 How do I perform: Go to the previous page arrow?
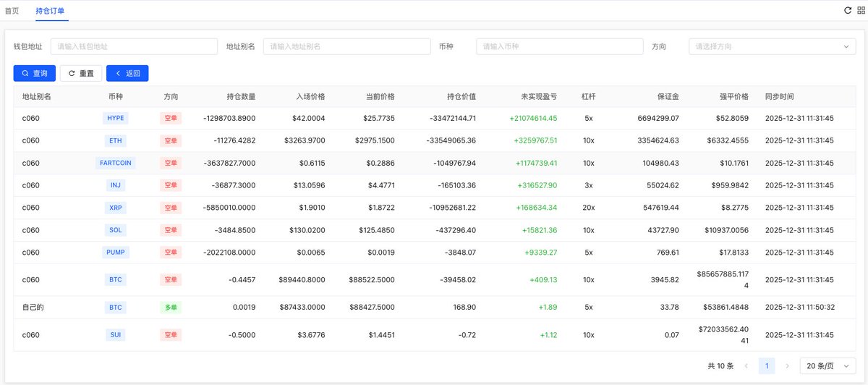click(x=746, y=366)
